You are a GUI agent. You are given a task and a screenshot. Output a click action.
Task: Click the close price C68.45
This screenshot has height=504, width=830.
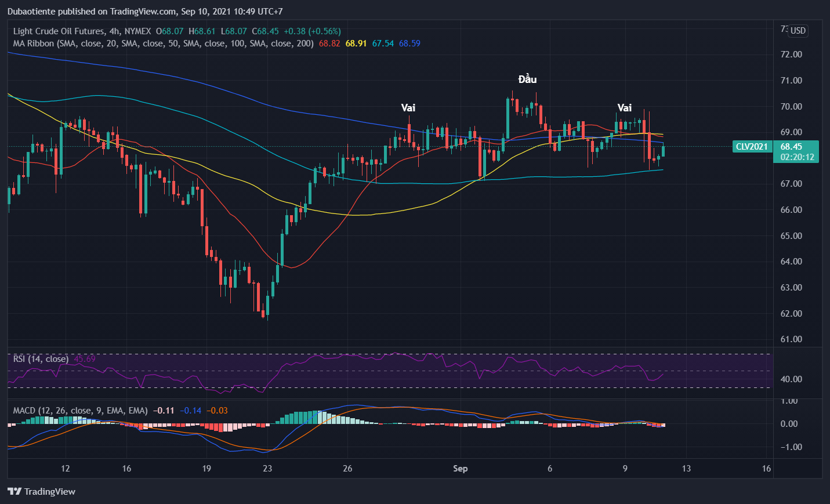click(x=265, y=31)
